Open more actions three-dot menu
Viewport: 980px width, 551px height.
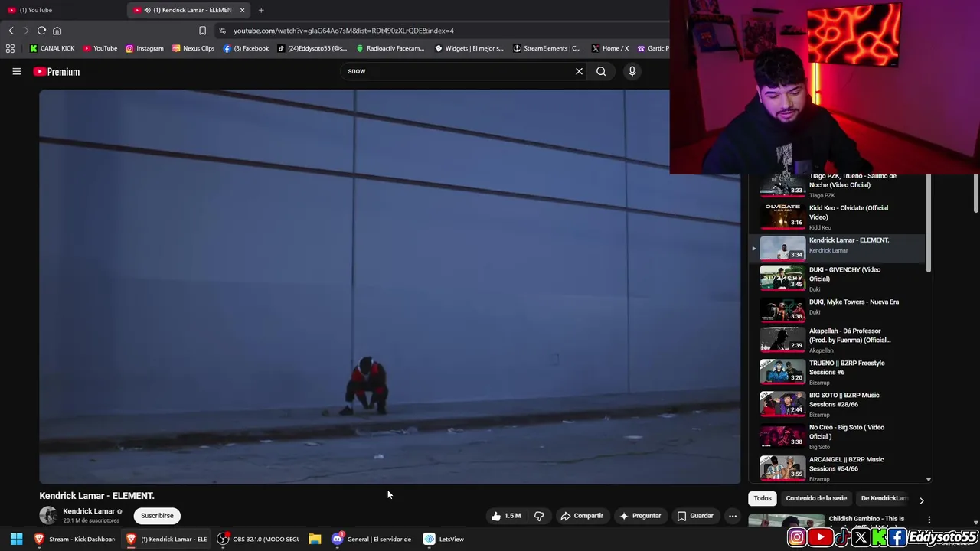point(733,516)
